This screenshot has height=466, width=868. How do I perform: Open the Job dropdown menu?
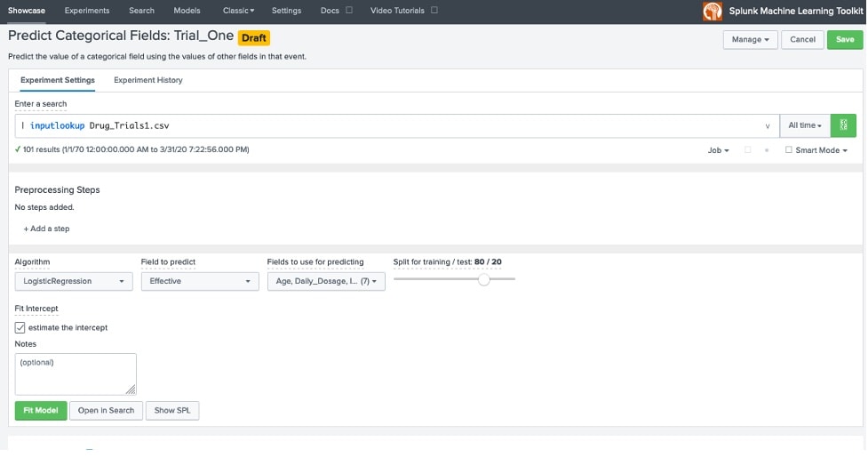[x=718, y=150]
